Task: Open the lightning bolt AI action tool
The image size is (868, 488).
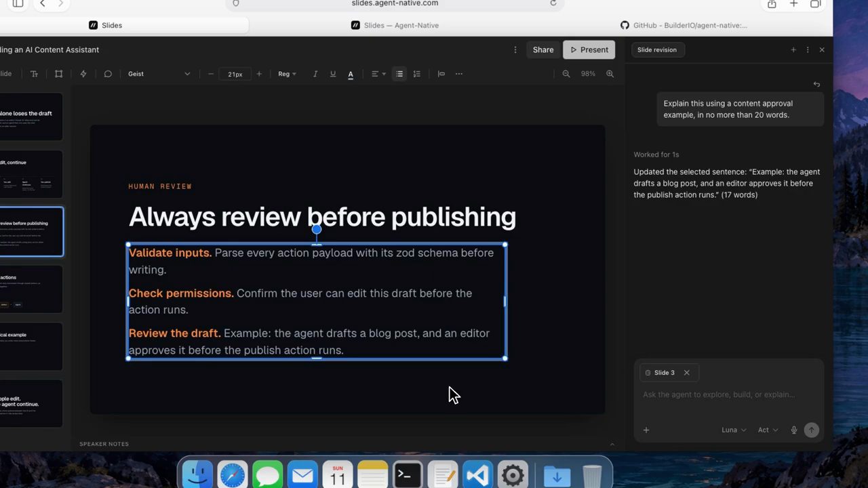Action: coord(83,74)
